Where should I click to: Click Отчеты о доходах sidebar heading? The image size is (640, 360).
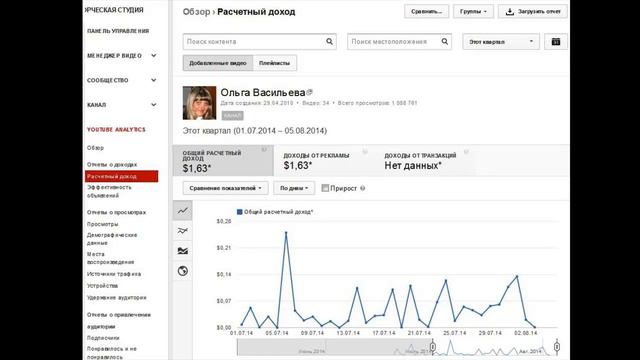tap(112, 164)
